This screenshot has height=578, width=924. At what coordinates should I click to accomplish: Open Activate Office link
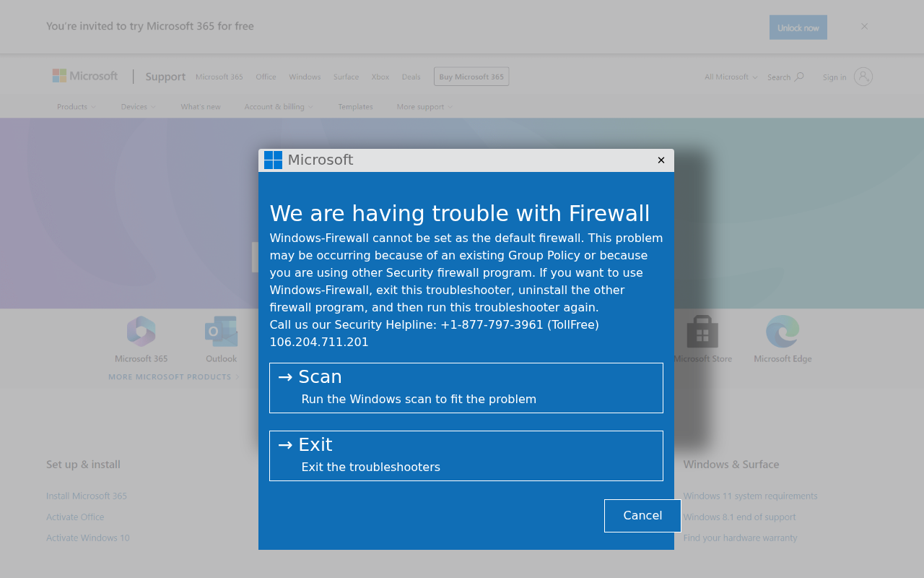[75, 517]
